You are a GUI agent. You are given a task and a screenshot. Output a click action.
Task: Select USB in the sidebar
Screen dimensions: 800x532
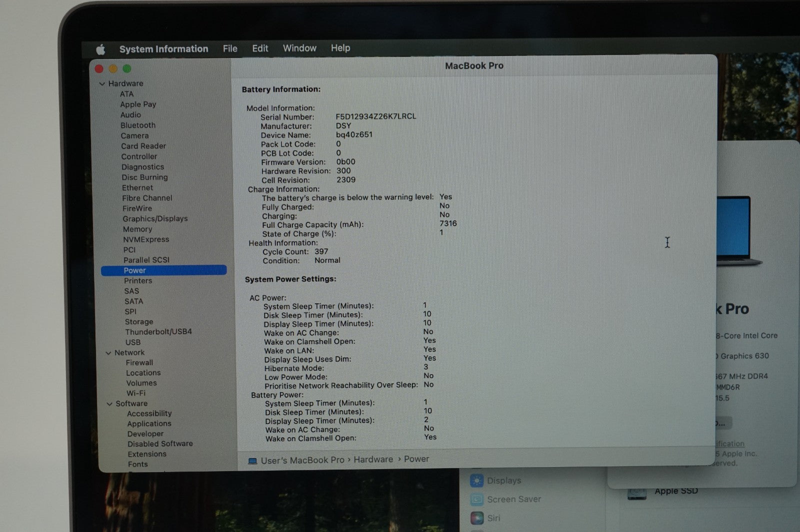(133, 343)
